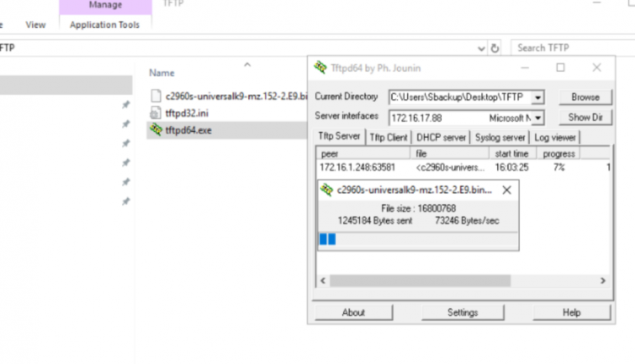Switch to the Syslog server tab
Screen dimensions: 635x364
point(500,138)
